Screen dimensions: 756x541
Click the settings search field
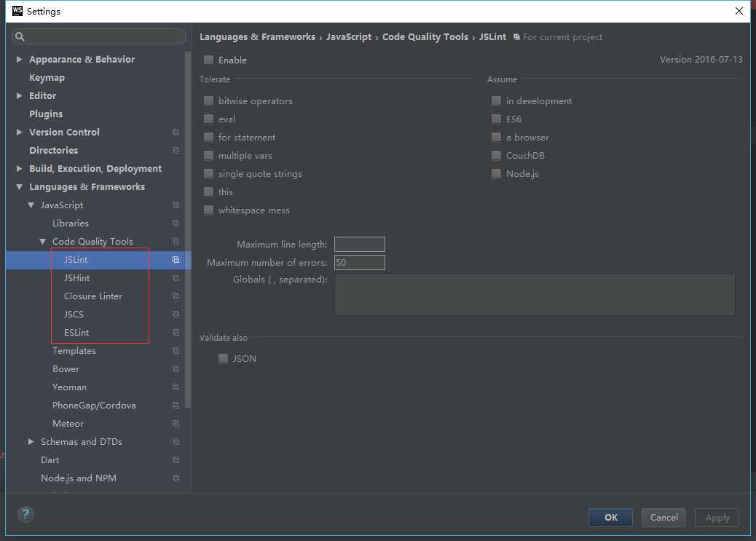99,36
